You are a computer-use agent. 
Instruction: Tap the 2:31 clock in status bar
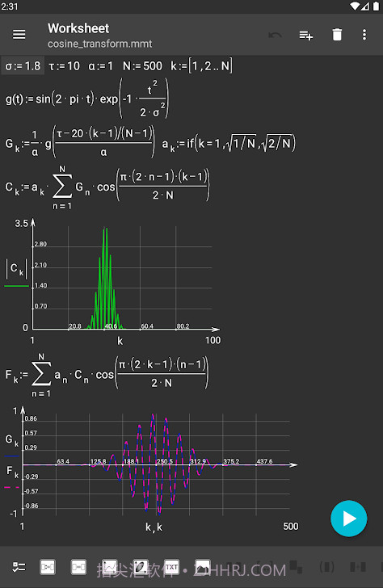10,6
